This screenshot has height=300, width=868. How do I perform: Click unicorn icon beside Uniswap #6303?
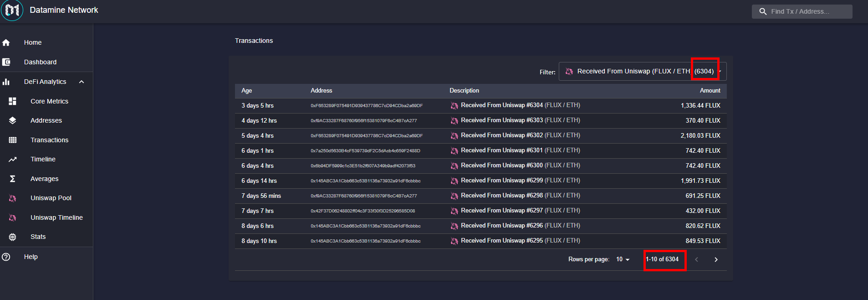tap(454, 120)
